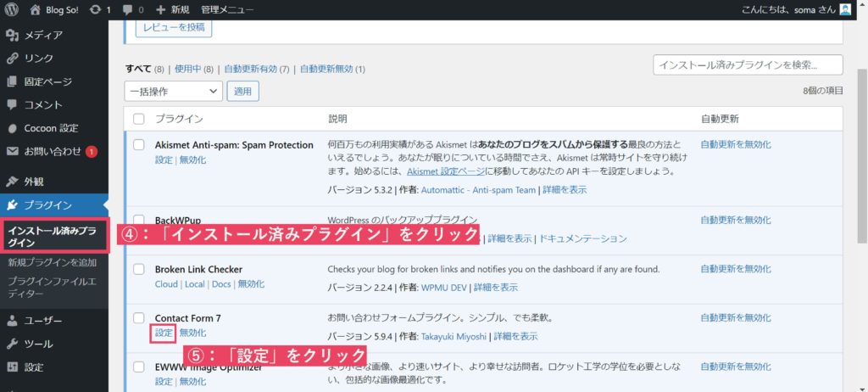Check the Contact Form 7 checkbox
Screen dimensions: 868x392
(139, 317)
